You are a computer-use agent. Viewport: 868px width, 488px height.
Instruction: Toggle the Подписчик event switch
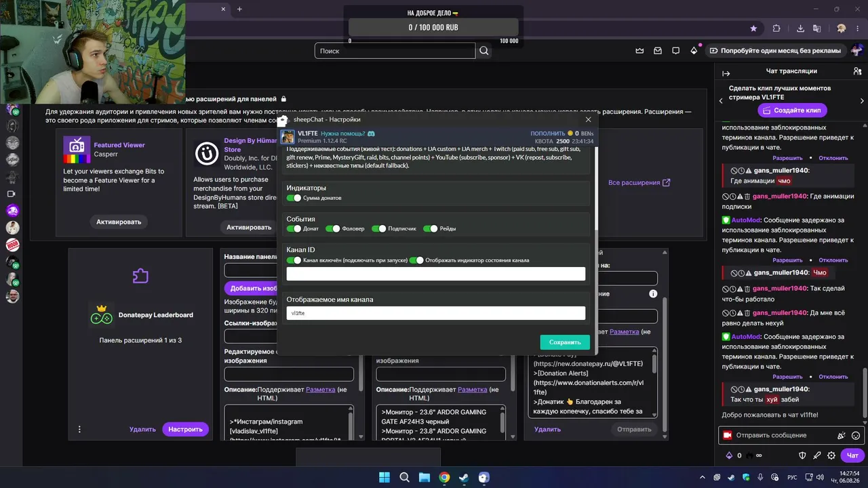click(378, 229)
